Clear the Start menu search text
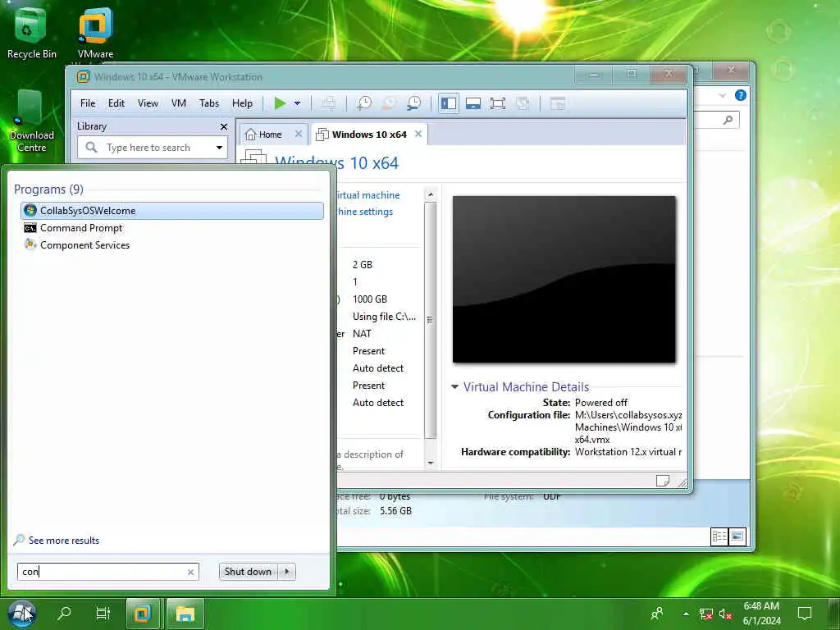This screenshot has height=630, width=840. pos(190,572)
